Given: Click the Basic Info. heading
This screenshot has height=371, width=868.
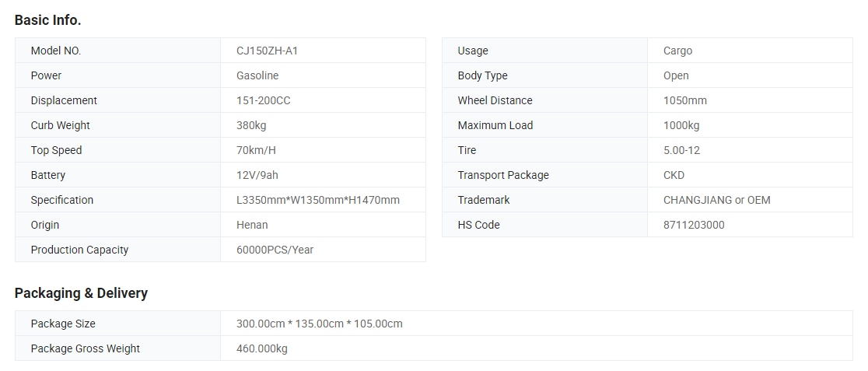Looking at the screenshot, I should [47, 20].
